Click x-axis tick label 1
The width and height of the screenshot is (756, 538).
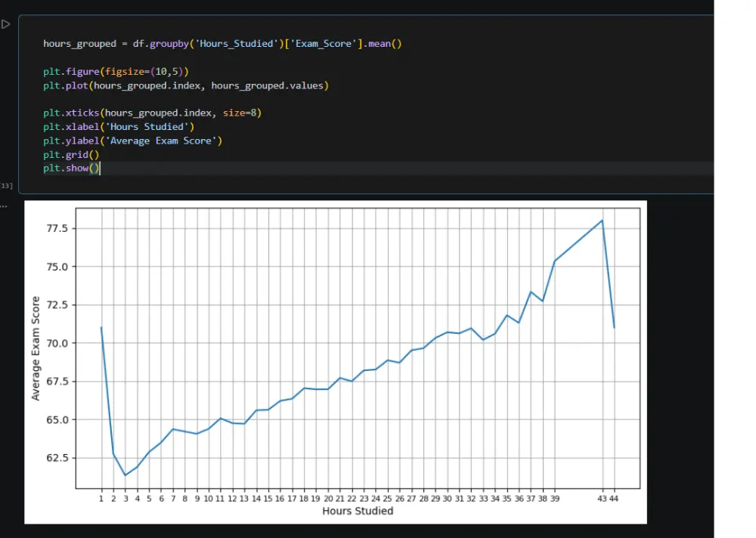click(101, 499)
